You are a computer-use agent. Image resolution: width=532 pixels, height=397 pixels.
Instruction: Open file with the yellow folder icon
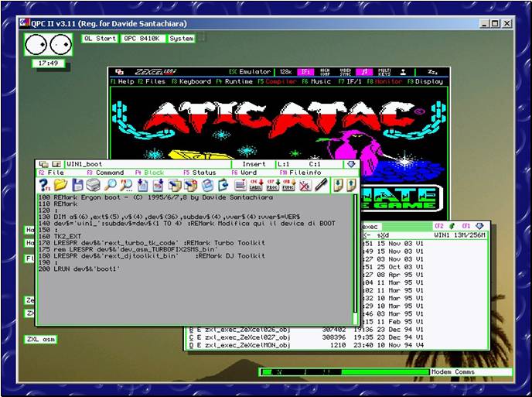pyautogui.click(x=60, y=185)
